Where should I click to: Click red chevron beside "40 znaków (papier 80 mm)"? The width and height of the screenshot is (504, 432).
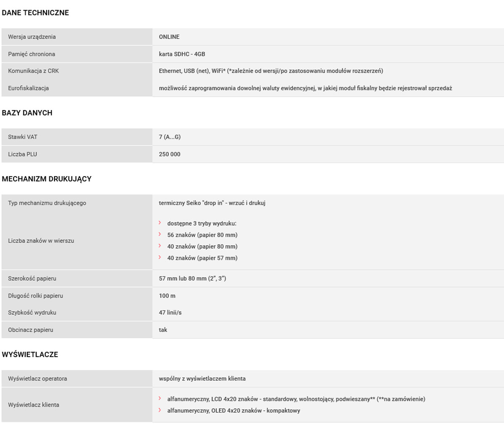pyautogui.click(x=160, y=246)
